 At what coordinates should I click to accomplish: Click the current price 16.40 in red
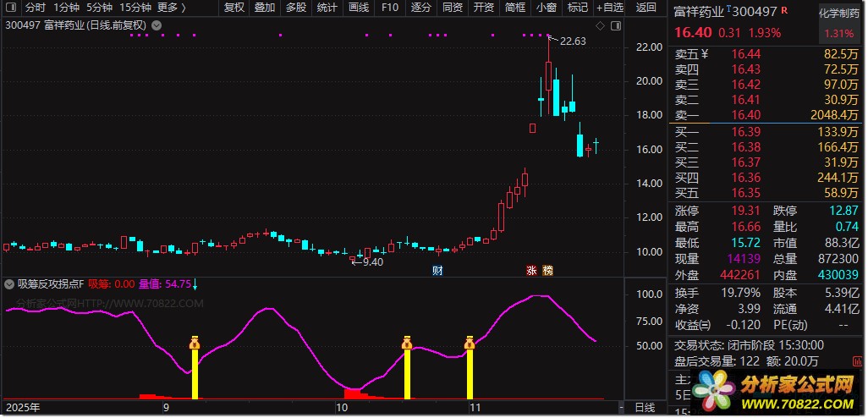click(x=693, y=33)
